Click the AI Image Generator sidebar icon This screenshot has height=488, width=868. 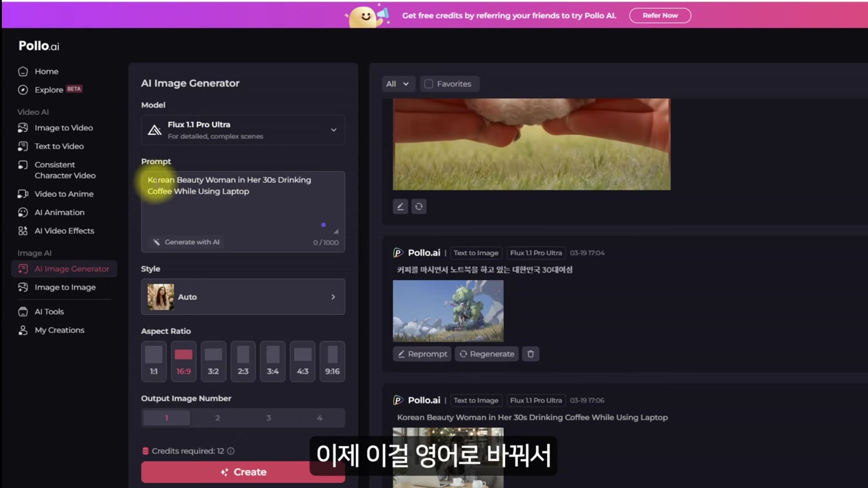tap(23, 269)
